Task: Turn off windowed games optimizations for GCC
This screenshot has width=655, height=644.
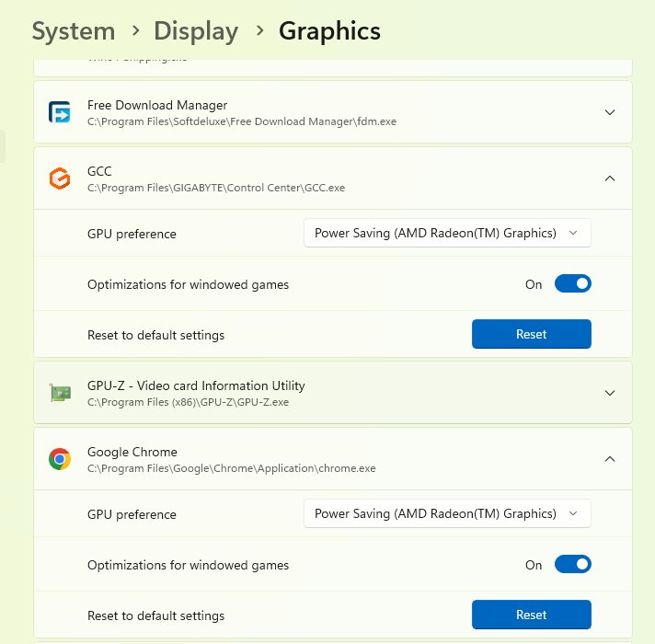Action: [x=573, y=284]
